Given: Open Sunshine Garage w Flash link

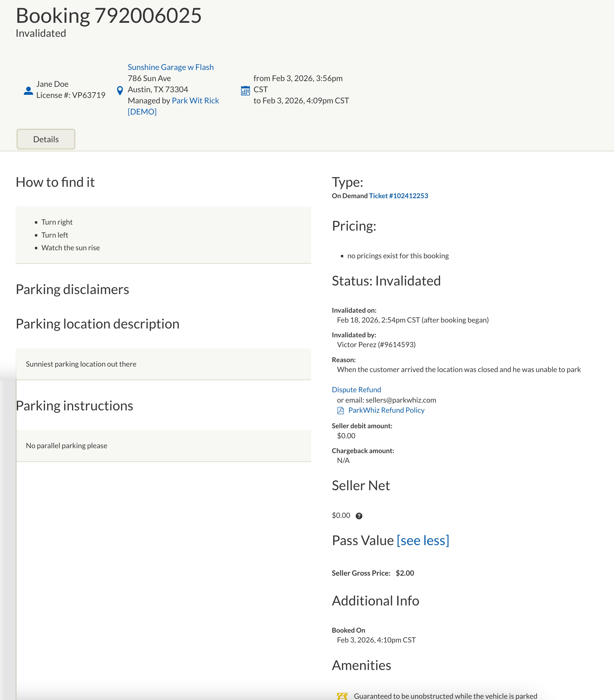Looking at the screenshot, I should pos(170,67).
